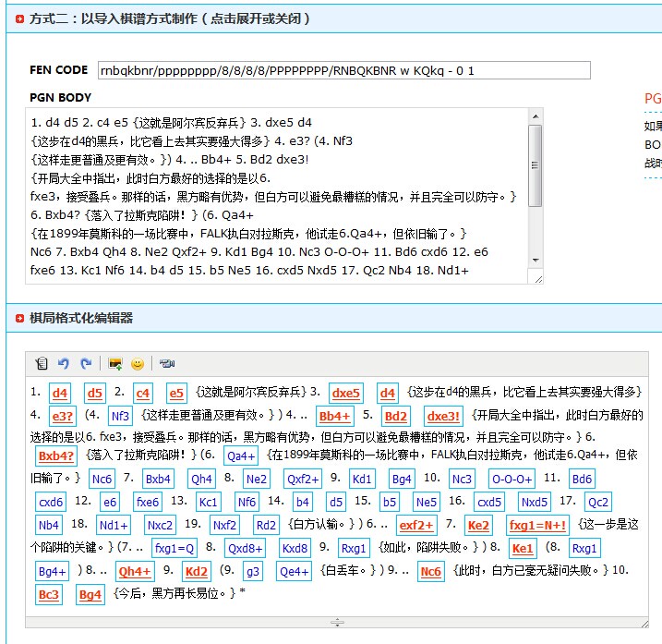Select the Qh4+ move button
Viewport: 662px width, 644px height.
(x=135, y=571)
